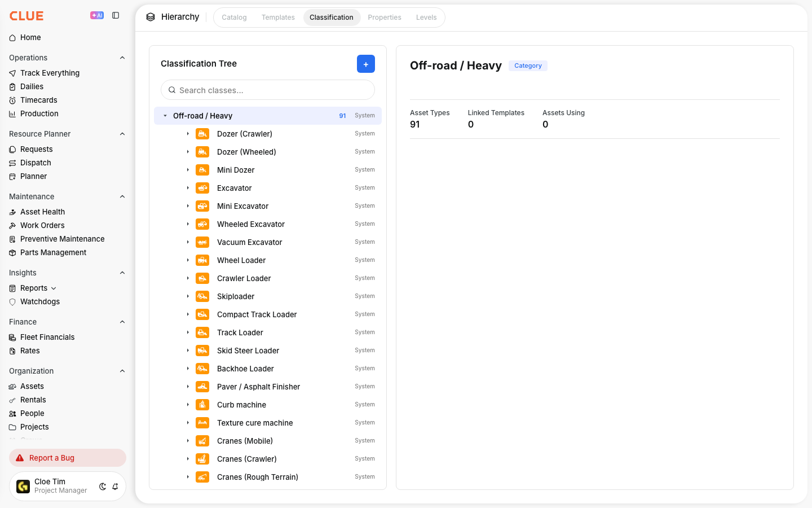The width and height of the screenshot is (812, 508).
Task: Click the Cranes (Mobile) orange icon
Action: (x=202, y=441)
